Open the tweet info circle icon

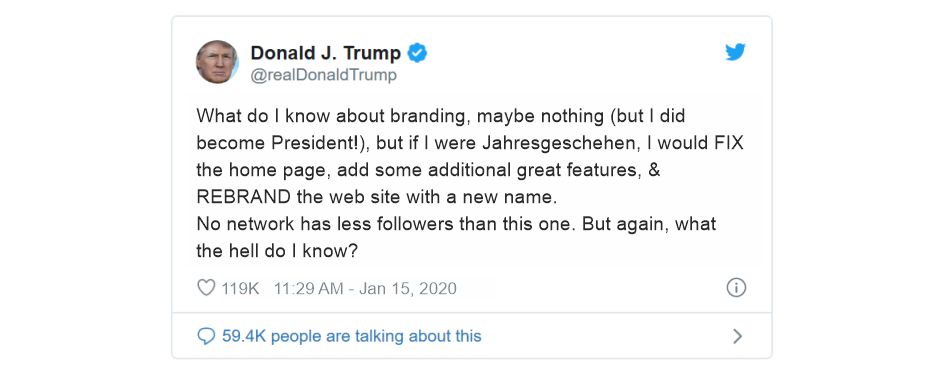click(736, 288)
